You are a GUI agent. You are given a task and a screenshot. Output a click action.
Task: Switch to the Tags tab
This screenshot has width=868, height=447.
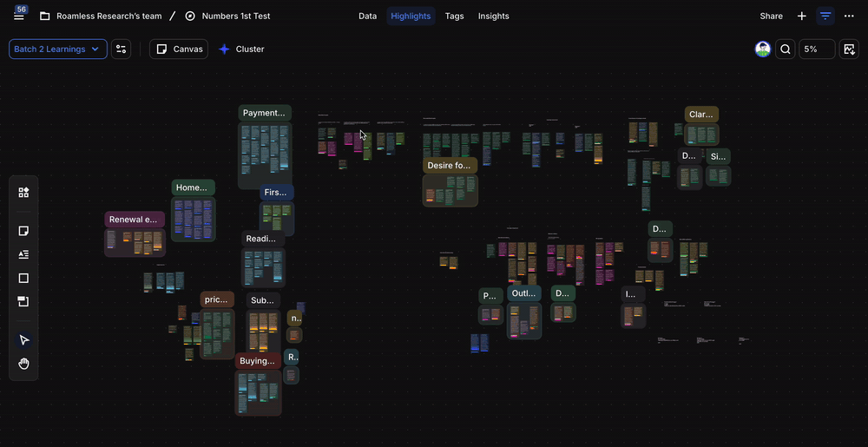pyautogui.click(x=455, y=16)
